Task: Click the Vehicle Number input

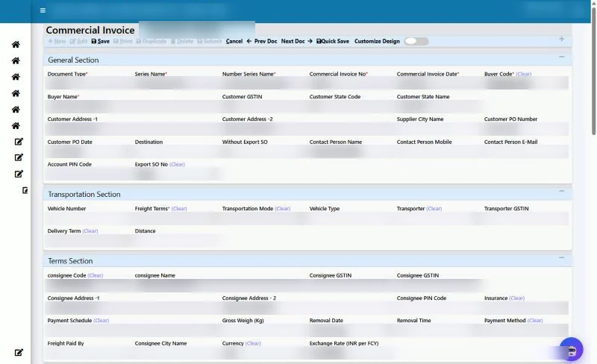Action: tap(89, 218)
